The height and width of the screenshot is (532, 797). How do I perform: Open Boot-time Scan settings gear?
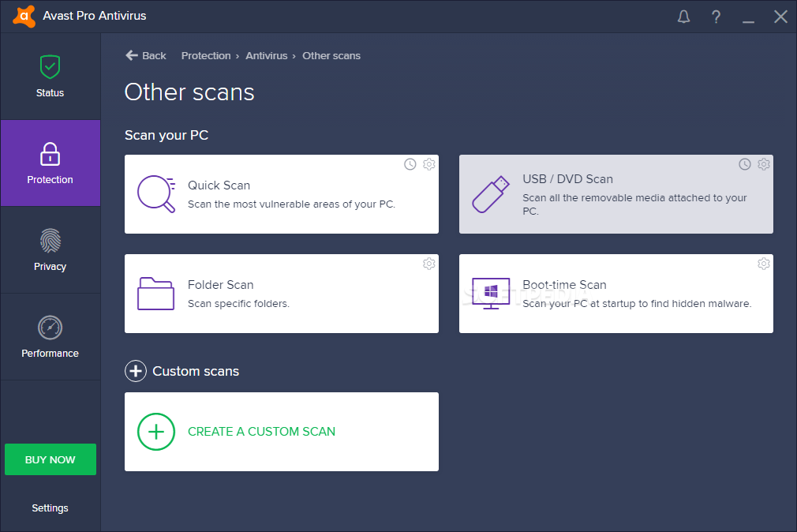click(763, 264)
